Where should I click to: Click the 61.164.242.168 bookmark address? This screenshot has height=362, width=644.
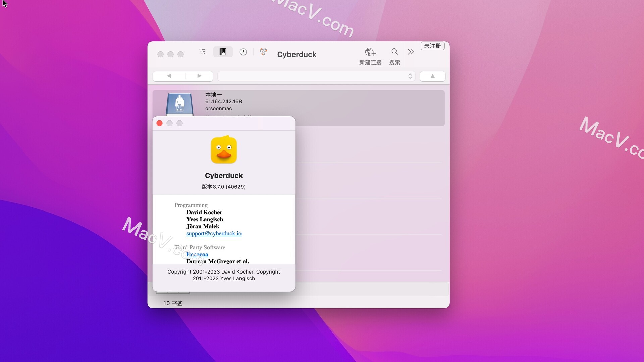223,101
